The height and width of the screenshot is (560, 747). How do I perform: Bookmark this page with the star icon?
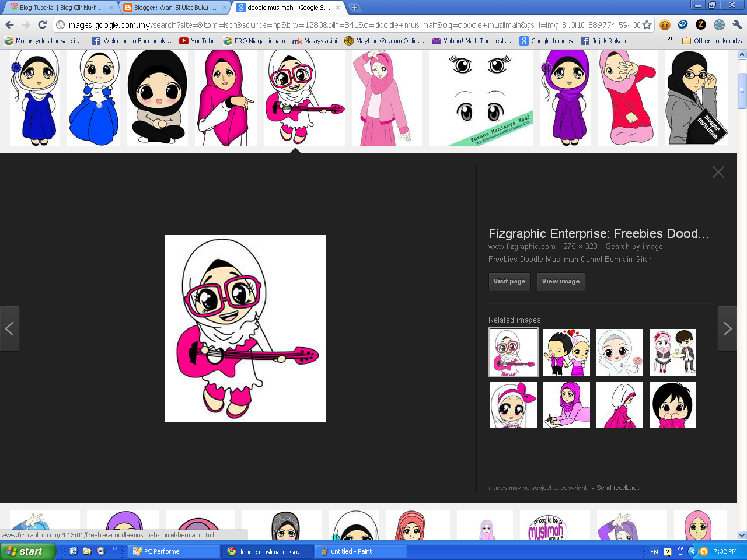pos(647,24)
